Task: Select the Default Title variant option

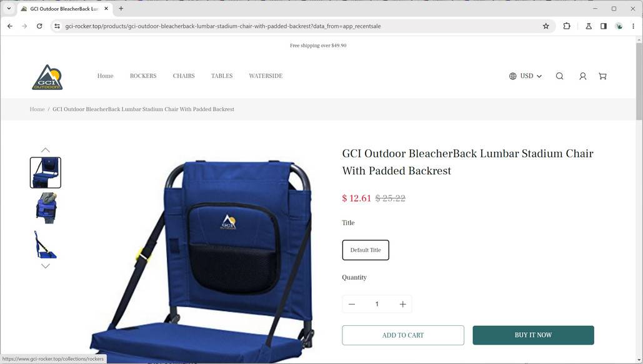Action: tap(366, 250)
